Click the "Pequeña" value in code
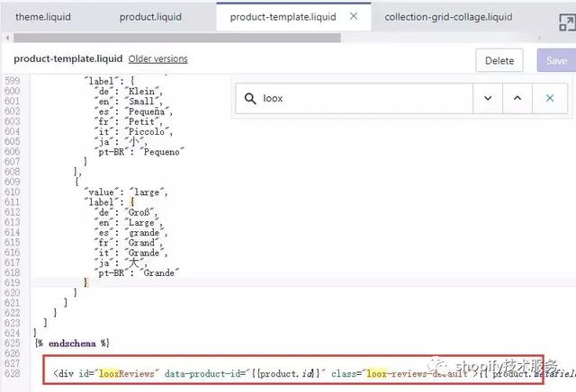 (x=148, y=111)
